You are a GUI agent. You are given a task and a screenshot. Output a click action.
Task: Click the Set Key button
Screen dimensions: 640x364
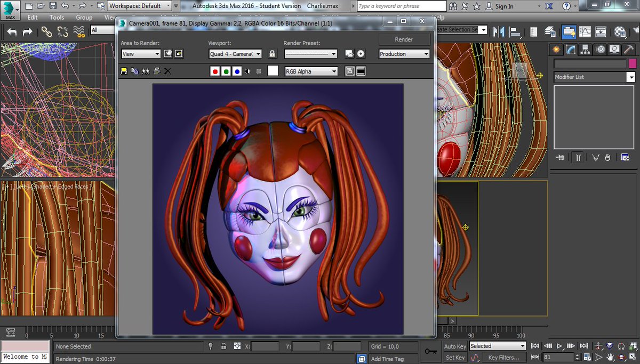coord(455,358)
